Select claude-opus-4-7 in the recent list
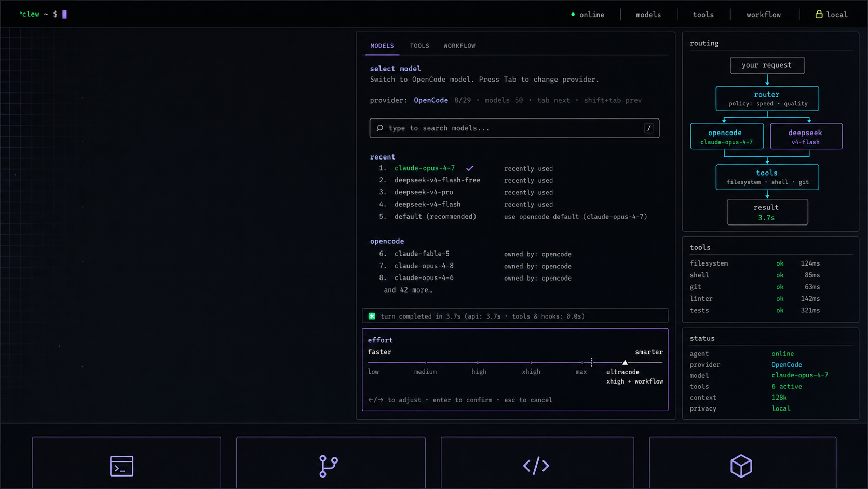Screen dimensions: 868x489 (425, 168)
